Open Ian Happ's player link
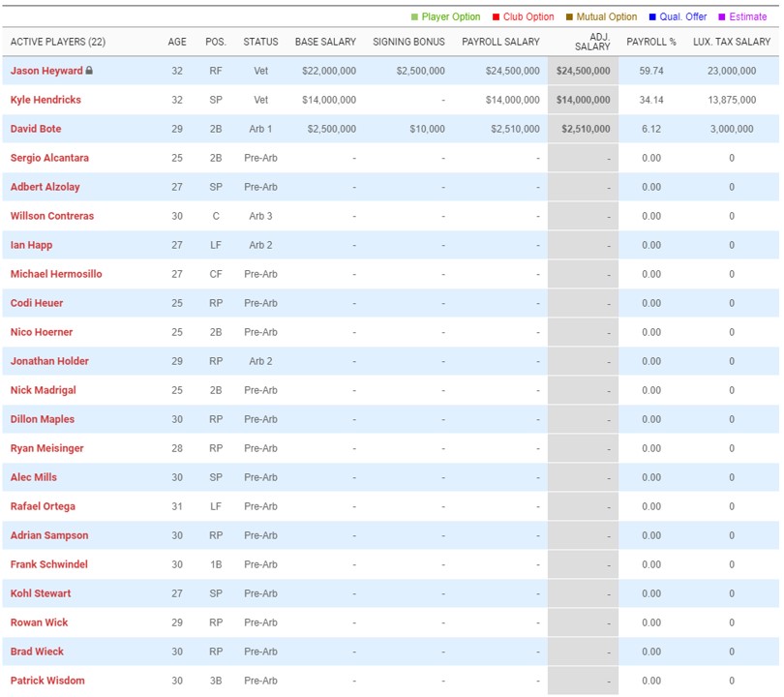Image resolution: width=784 pixels, height=697 pixels. click(32, 245)
